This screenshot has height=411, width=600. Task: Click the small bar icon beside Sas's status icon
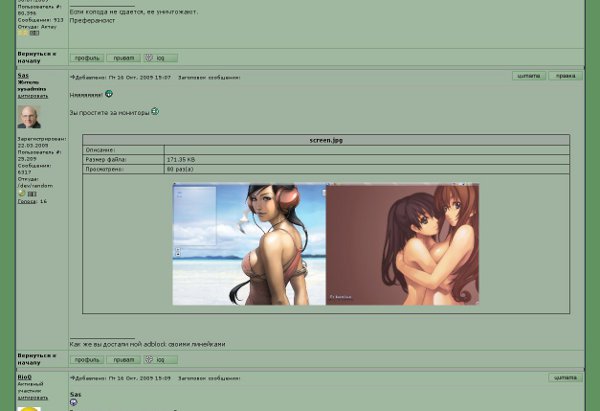pyautogui.click(x=32, y=194)
